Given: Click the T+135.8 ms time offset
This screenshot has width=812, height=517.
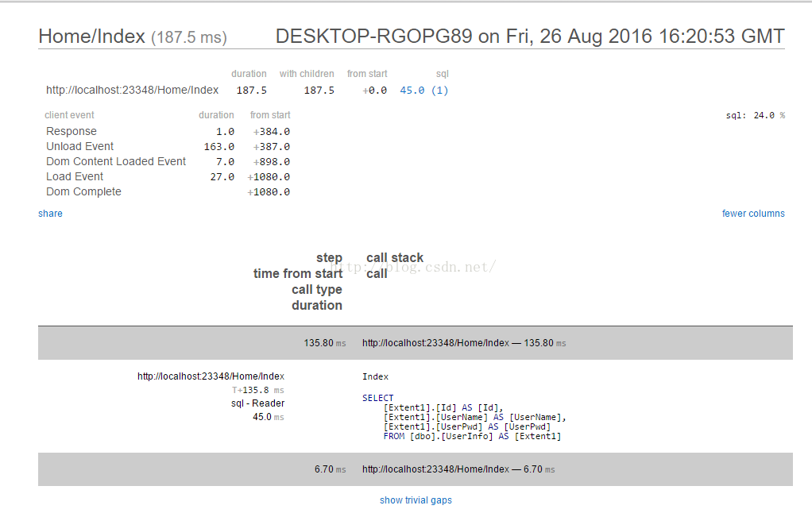Looking at the screenshot, I should pos(258,390).
